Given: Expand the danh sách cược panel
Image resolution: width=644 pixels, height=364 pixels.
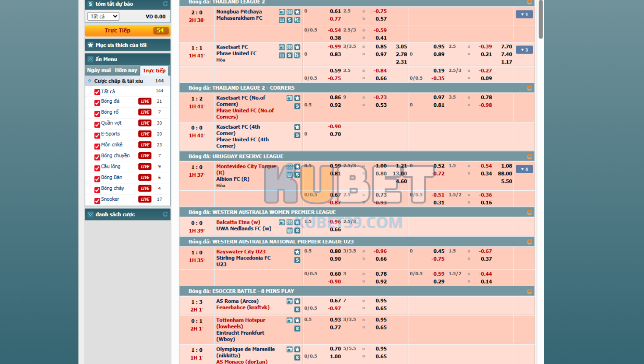Looking at the screenshot, I should tap(127, 214).
